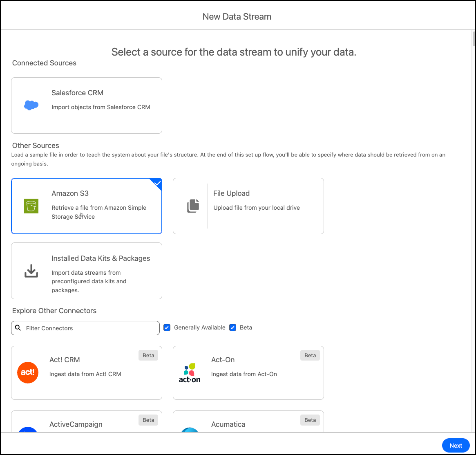Toggle the Beta filter checkbox
476x455 pixels.
coord(233,327)
